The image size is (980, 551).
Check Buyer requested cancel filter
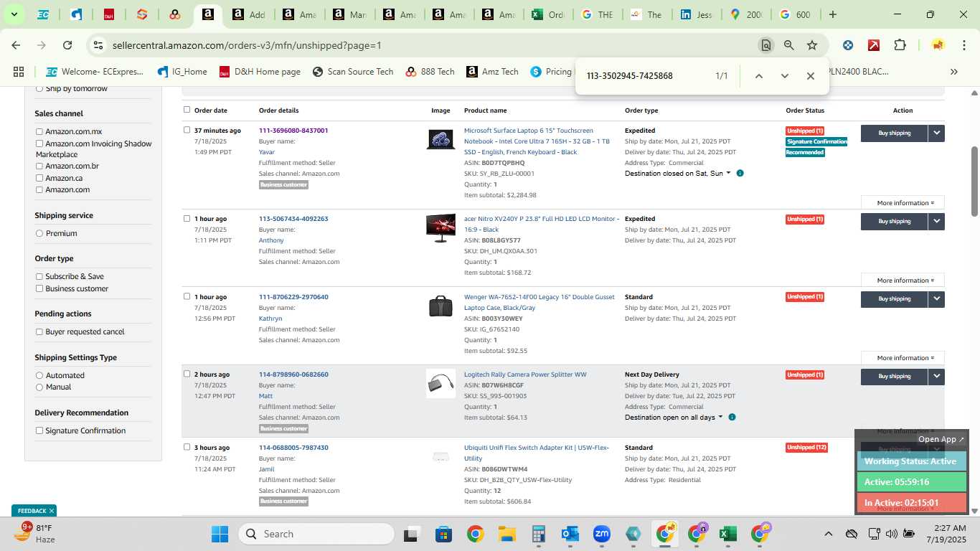[x=39, y=332]
